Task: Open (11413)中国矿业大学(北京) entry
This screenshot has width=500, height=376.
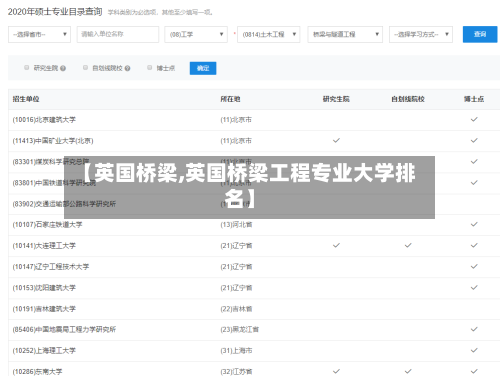Action: point(53,141)
